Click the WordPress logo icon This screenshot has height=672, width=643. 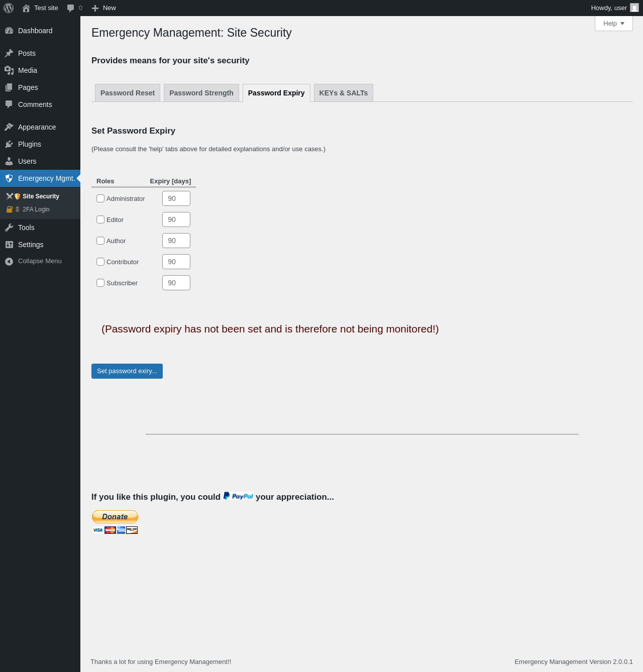[9, 8]
